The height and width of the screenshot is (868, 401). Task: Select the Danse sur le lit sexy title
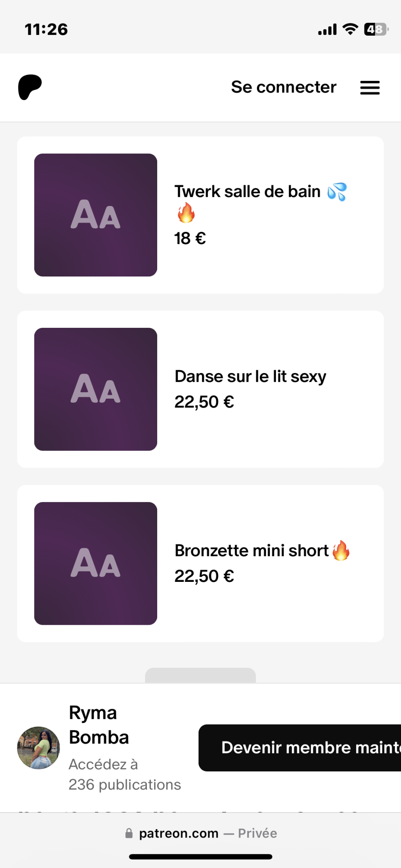[x=250, y=376]
